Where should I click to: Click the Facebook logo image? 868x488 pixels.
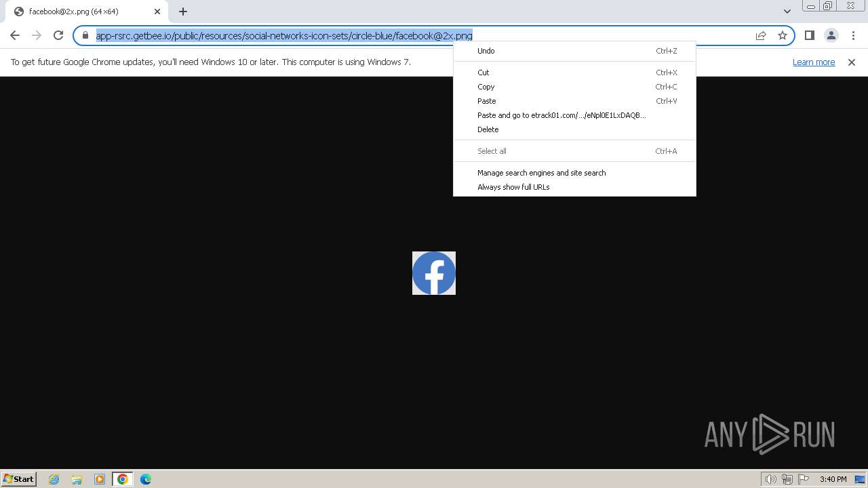(x=434, y=273)
